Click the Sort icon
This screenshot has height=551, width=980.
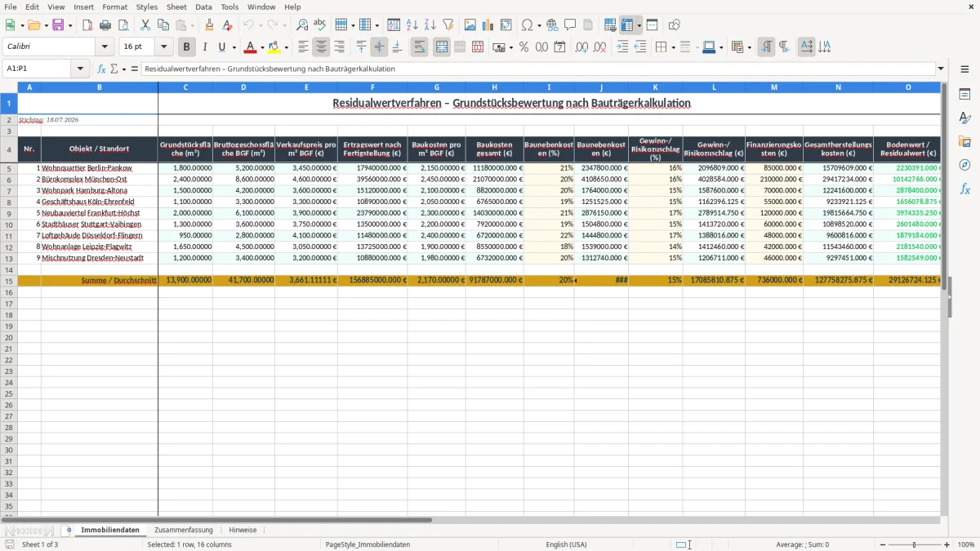[394, 25]
